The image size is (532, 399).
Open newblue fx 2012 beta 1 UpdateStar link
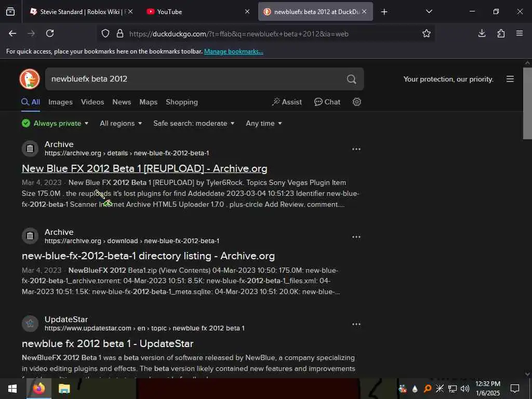click(x=108, y=344)
